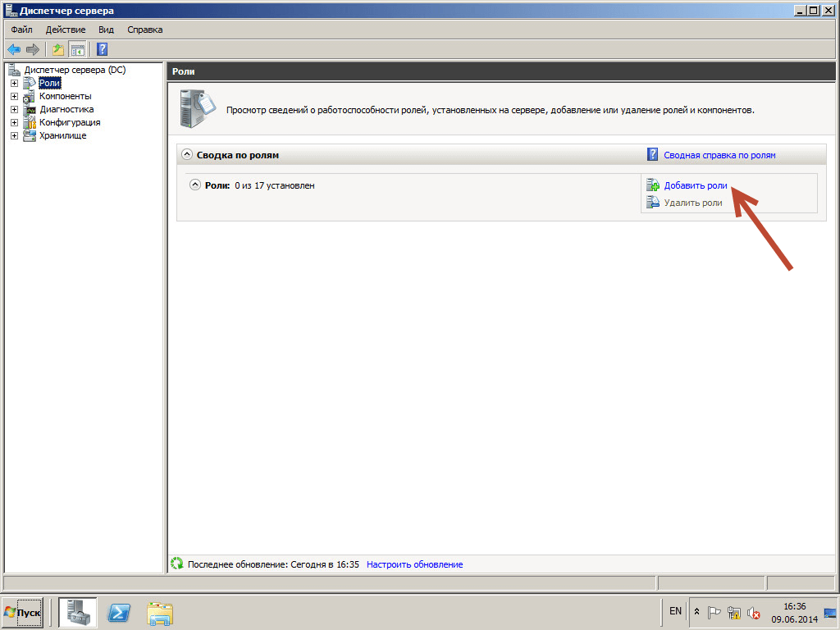840x630 pixels.
Task: Expand the Диагностика tree node
Action: pos(14,110)
